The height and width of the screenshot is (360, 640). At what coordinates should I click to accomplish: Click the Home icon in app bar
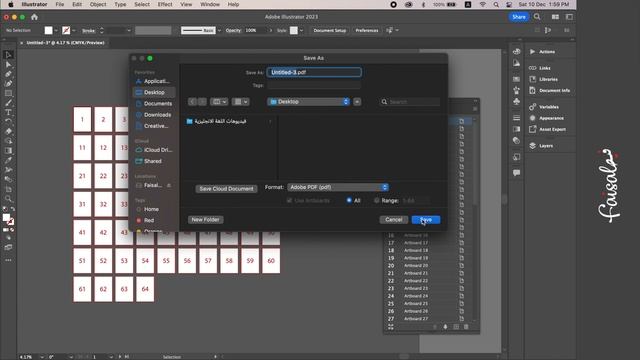(34, 17)
